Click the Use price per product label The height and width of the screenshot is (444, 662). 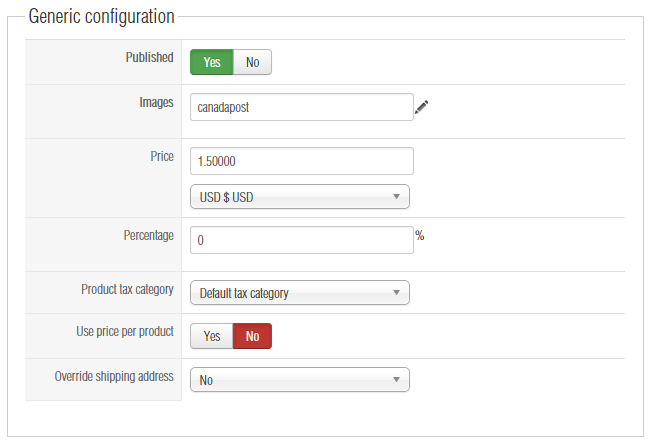tap(125, 331)
